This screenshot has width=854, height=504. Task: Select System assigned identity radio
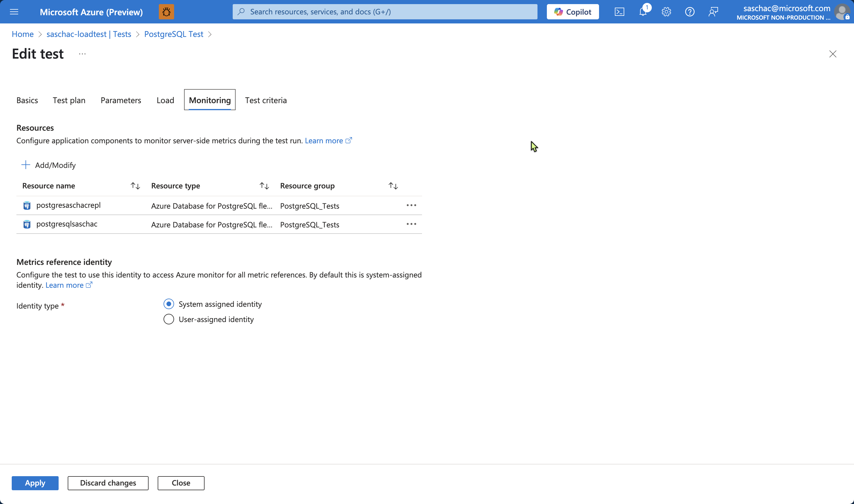coord(169,304)
